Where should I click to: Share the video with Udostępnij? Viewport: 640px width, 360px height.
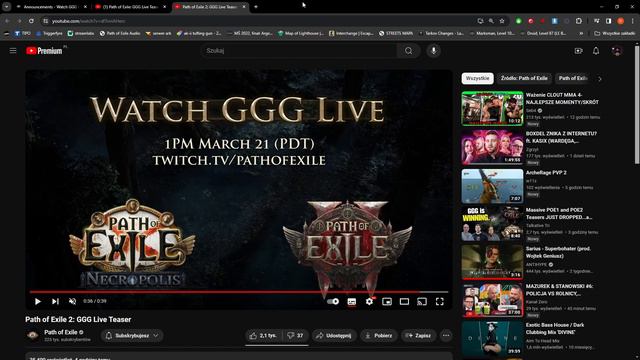(334, 336)
